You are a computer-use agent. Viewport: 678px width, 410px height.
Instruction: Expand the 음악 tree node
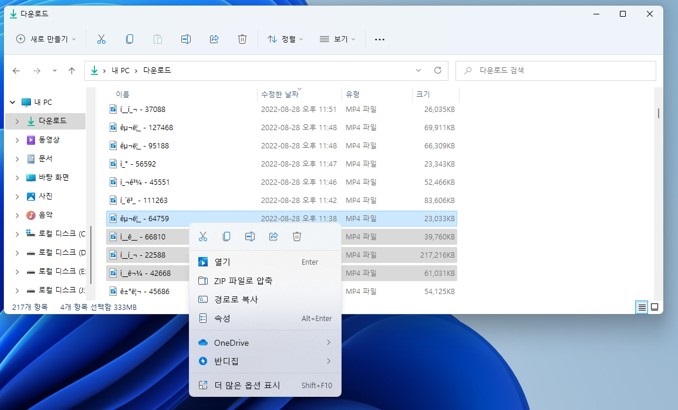(x=17, y=215)
